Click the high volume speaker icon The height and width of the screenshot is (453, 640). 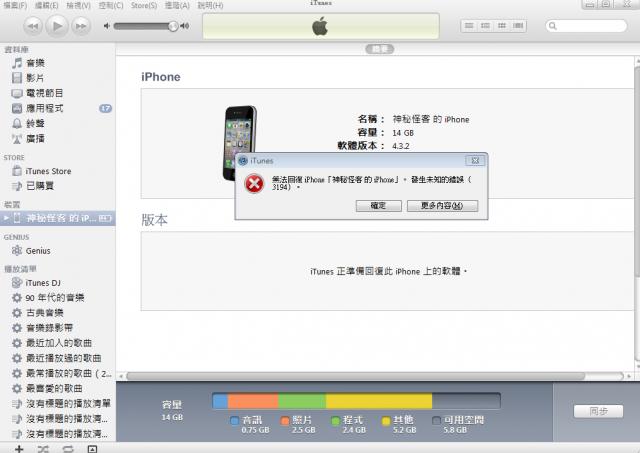[x=185, y=26]
